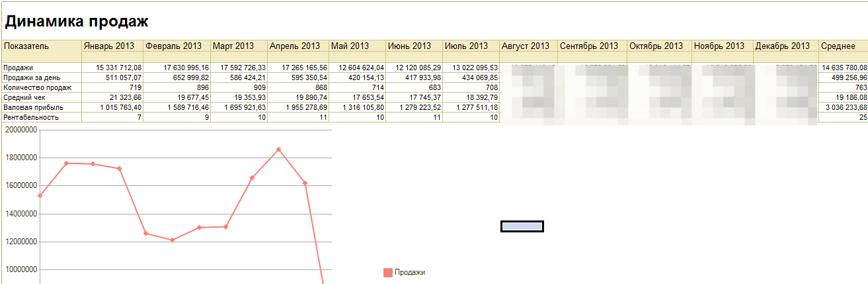
Task: Select the 'Апрель 2013' column header
Action: 298,46
